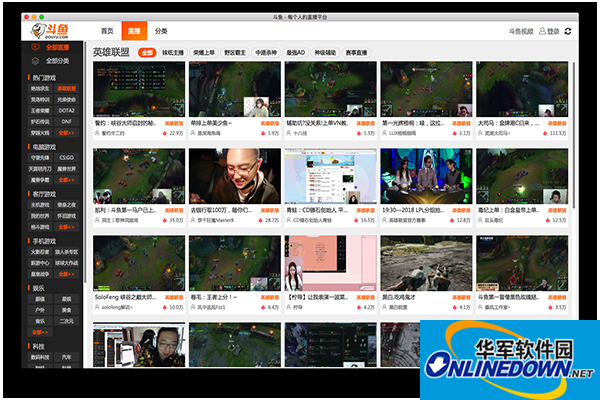The image size is (600, 400).
Task: Click the Douyu fish logo
Action: point(50,31)
